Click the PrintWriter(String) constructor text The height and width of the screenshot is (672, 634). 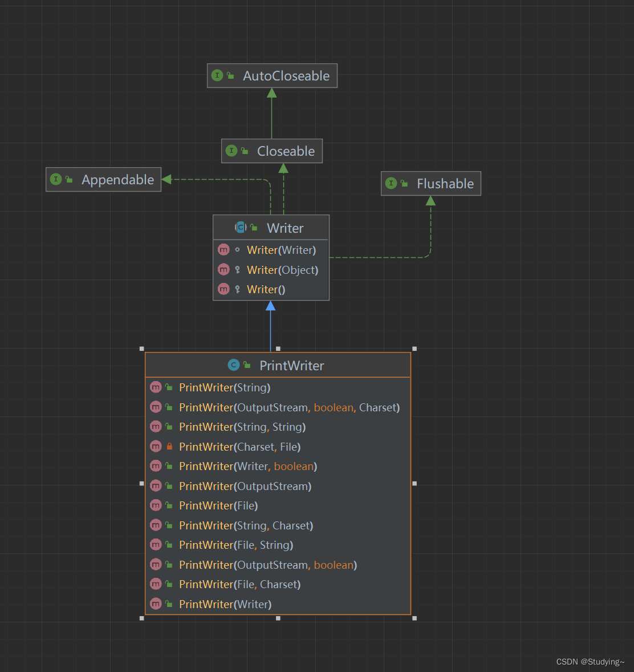pos(225,388)
